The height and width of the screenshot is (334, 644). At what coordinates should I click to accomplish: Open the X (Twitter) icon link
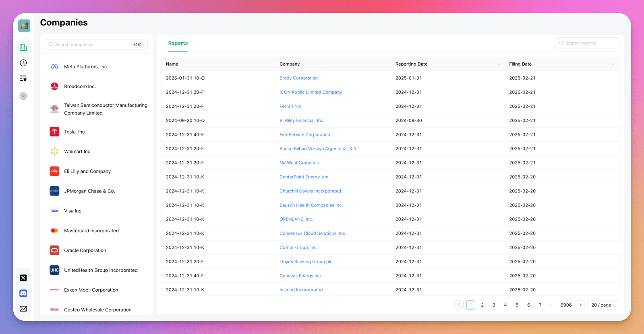tap(23, 278)
